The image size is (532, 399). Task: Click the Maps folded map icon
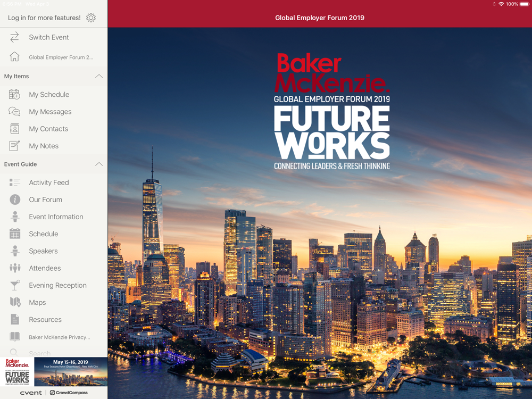pos(15,302)
